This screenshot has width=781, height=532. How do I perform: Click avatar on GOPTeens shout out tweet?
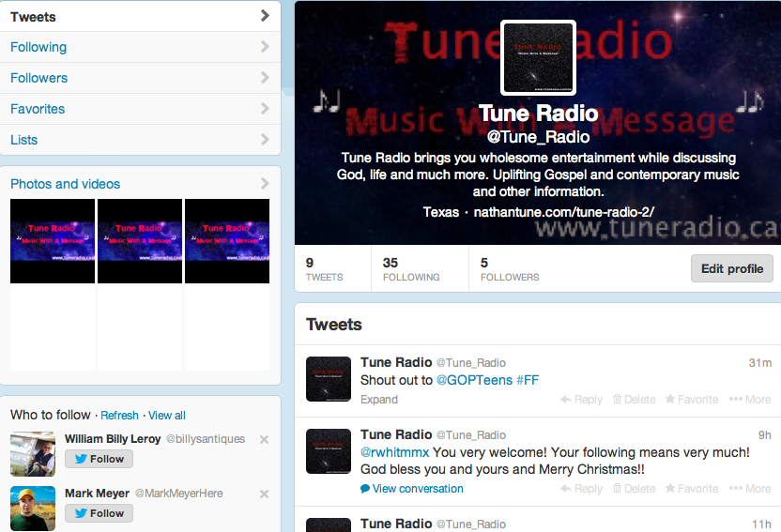[329, 379]
